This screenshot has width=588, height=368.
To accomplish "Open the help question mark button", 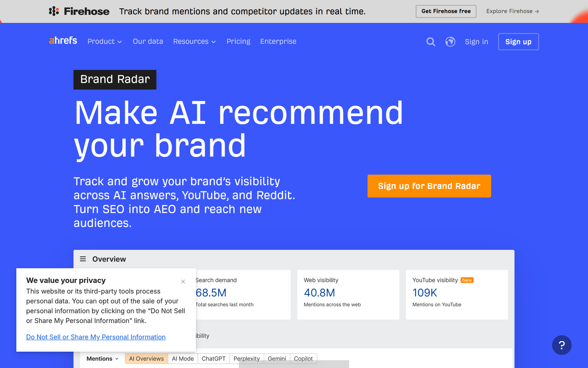I will click(x=562, y=345).
